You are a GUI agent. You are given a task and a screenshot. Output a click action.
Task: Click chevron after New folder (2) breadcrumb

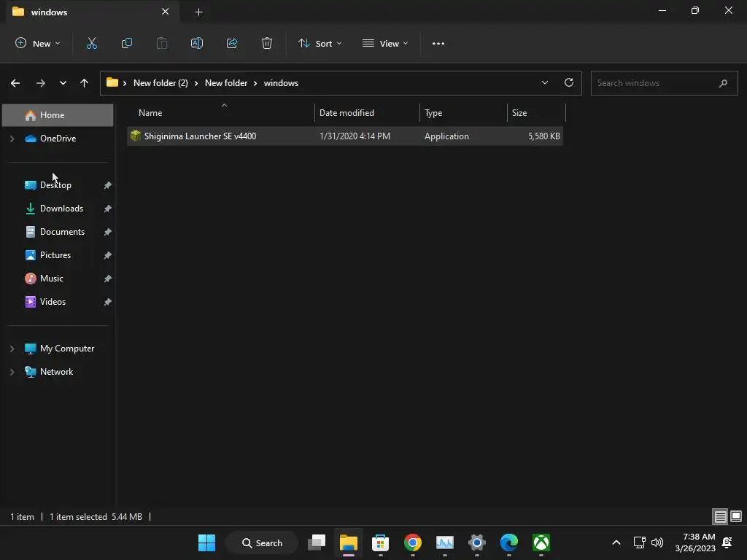tap(196, 83)
